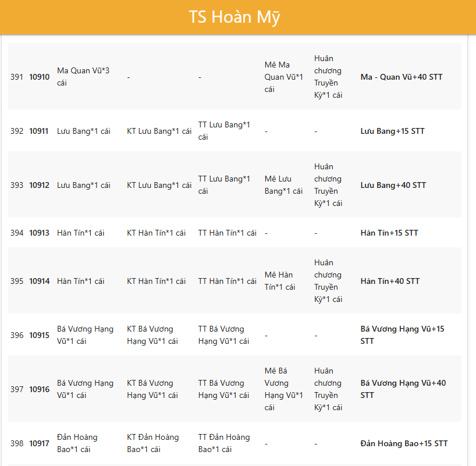Click Ma - Quan Vũ+40 STT result
This screenshot has height=466, width=476.
[x=401, y=77]
